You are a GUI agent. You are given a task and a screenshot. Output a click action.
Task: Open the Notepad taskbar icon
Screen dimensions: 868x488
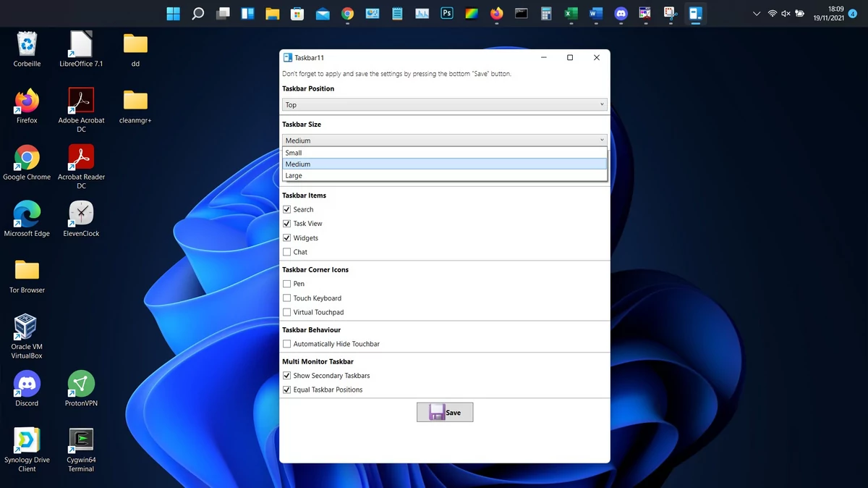(397, 13)
